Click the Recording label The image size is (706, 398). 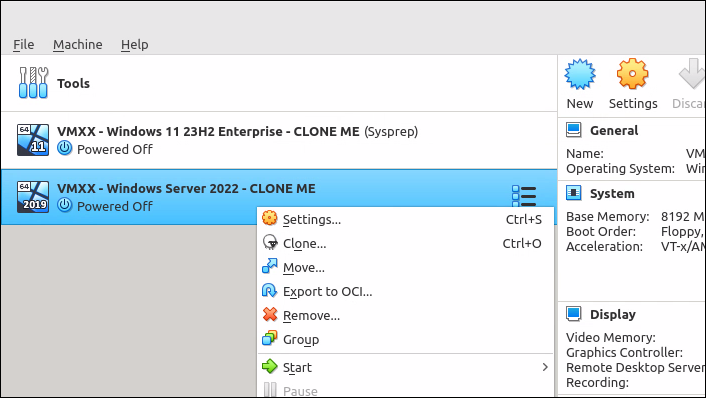[x=597, y=383]
